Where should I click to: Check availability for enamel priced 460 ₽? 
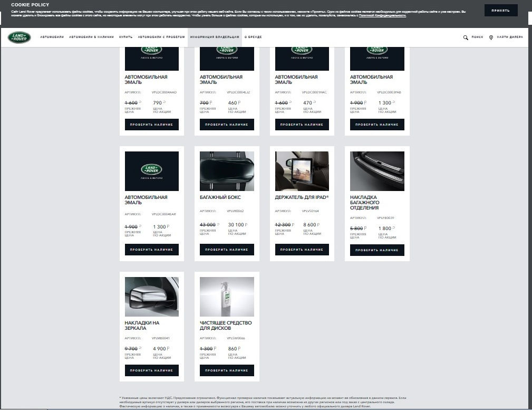[x=227, y=125]
